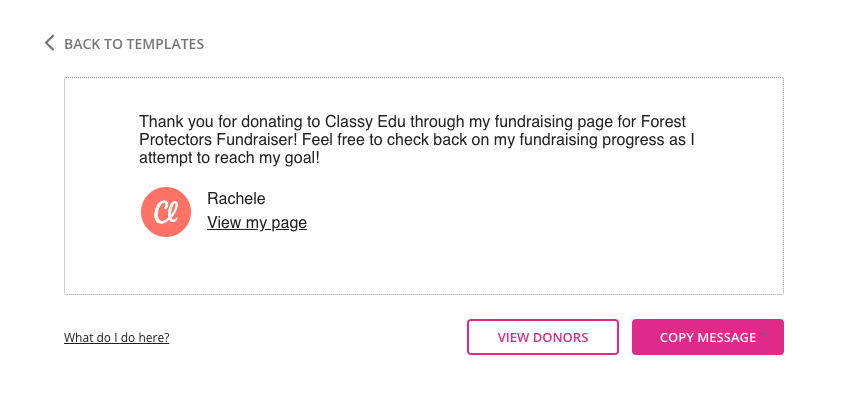Screen dimensions: 844x409
Task: Click the coral Classy logo avatar
Action: coord(166,211)
